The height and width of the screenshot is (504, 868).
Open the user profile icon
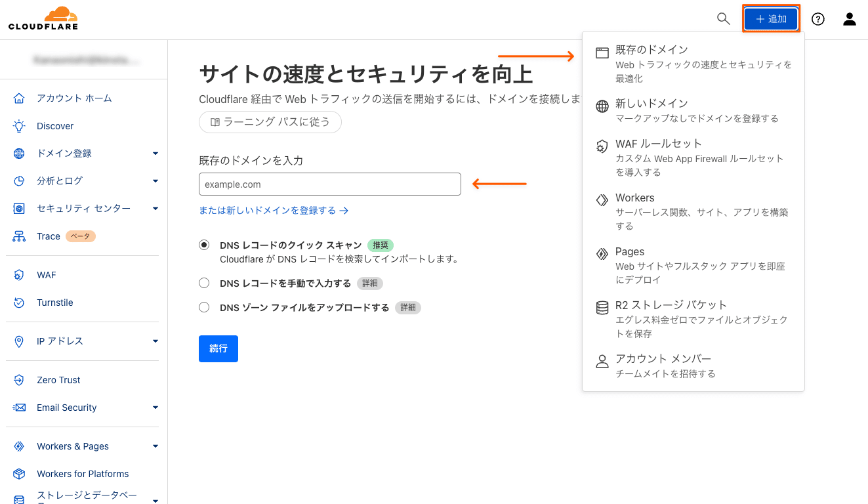pyautogui.click(x=850, y=19)
